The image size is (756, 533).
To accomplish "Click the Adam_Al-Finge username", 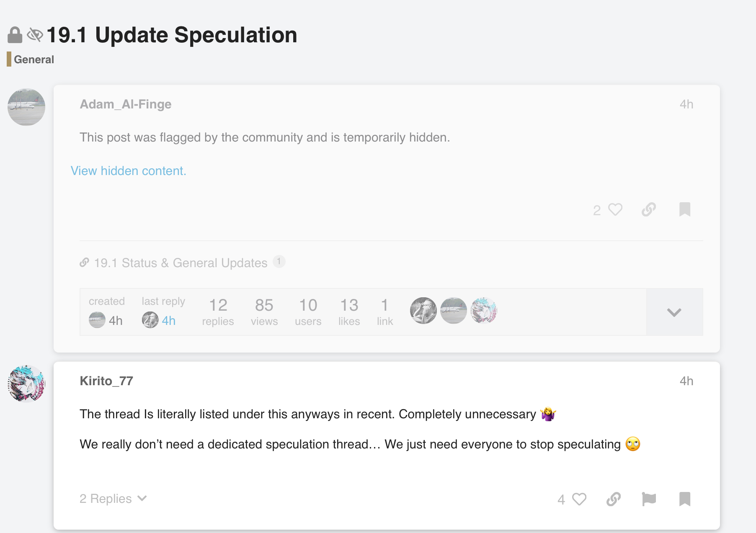I will [x=126, y=104].
